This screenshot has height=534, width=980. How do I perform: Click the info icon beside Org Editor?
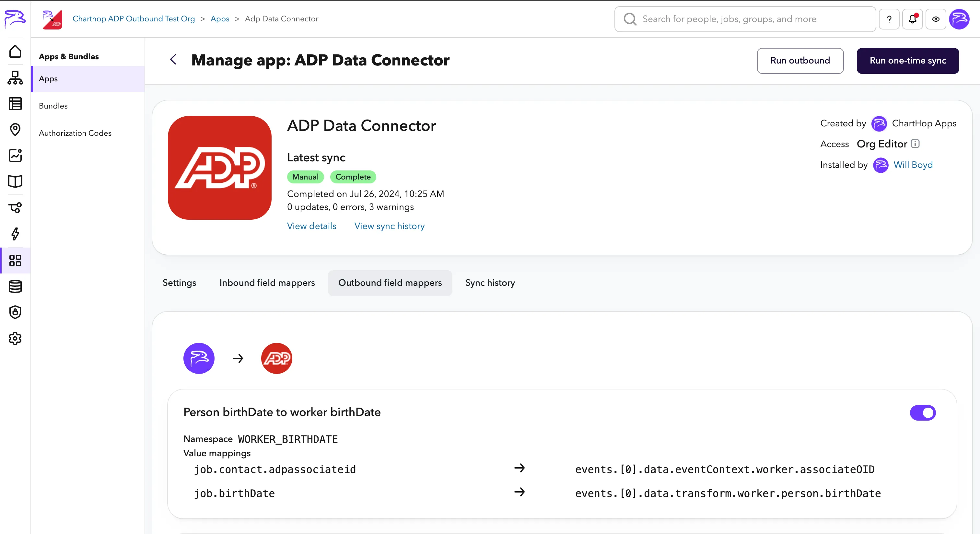pos(915,144)
